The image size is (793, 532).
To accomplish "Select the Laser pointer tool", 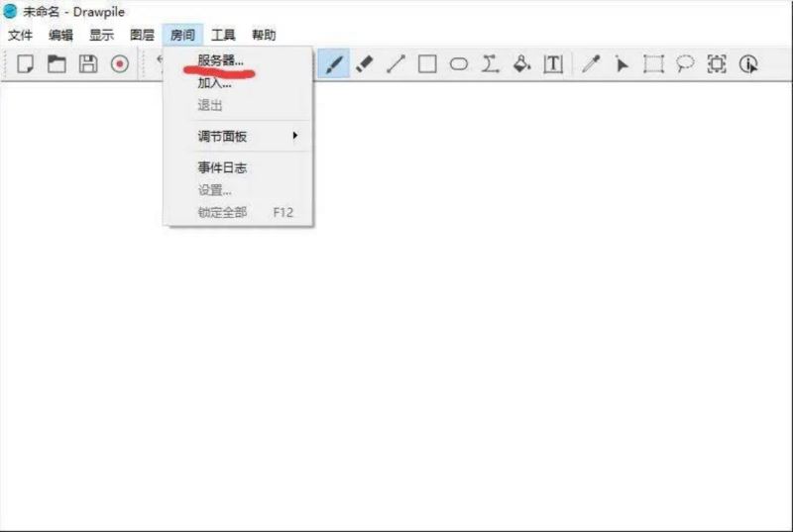I will pos(623,64).
